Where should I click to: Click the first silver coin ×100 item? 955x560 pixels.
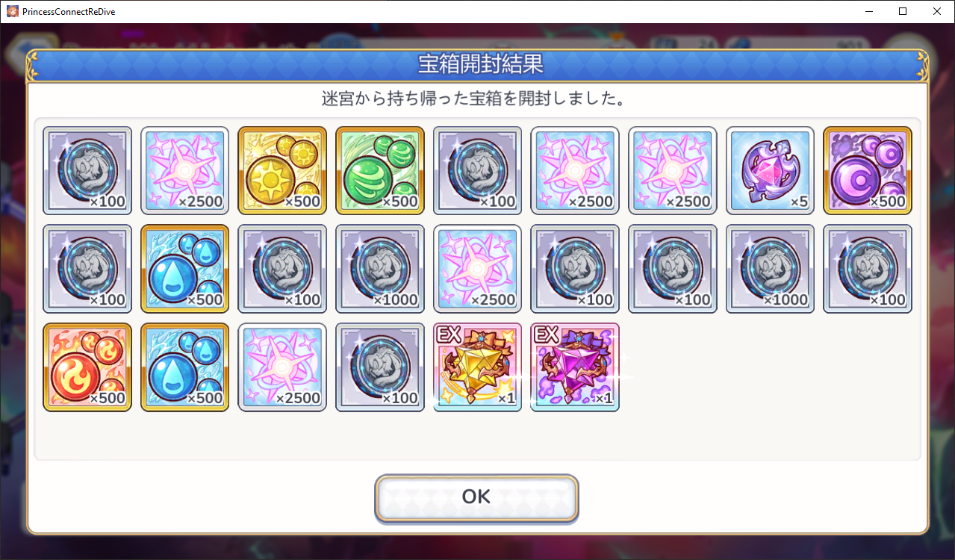point(87,171)
